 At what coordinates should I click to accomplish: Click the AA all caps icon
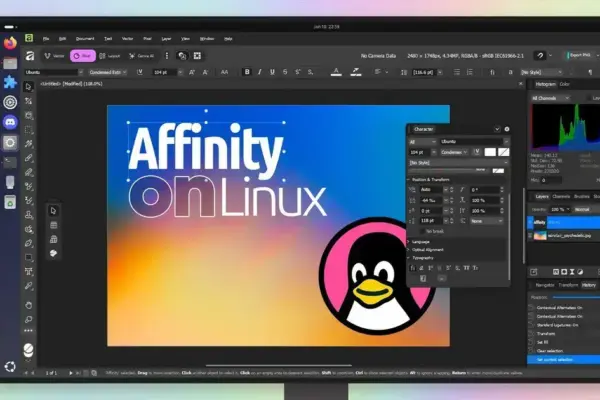tap(224, 72)
